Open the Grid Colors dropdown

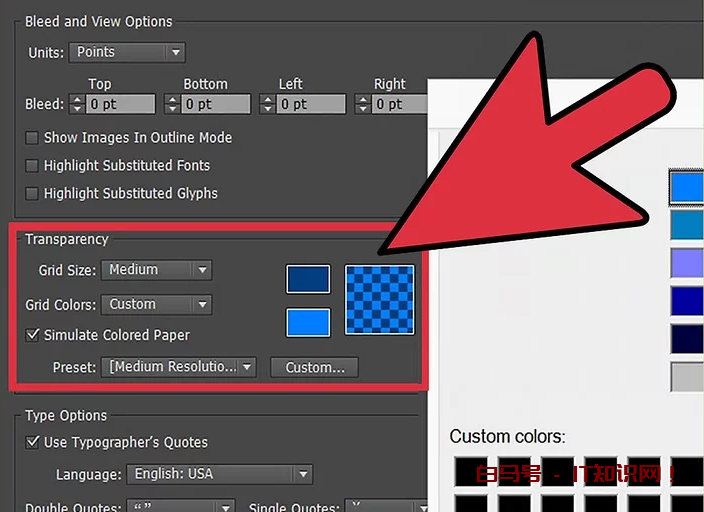[x=157, y=304]
